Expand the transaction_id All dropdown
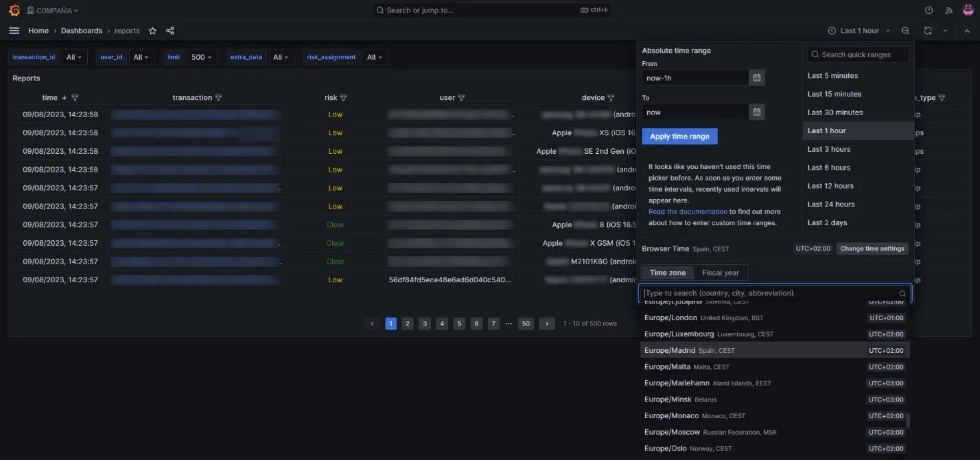980x460 pixels. (74, 57)
